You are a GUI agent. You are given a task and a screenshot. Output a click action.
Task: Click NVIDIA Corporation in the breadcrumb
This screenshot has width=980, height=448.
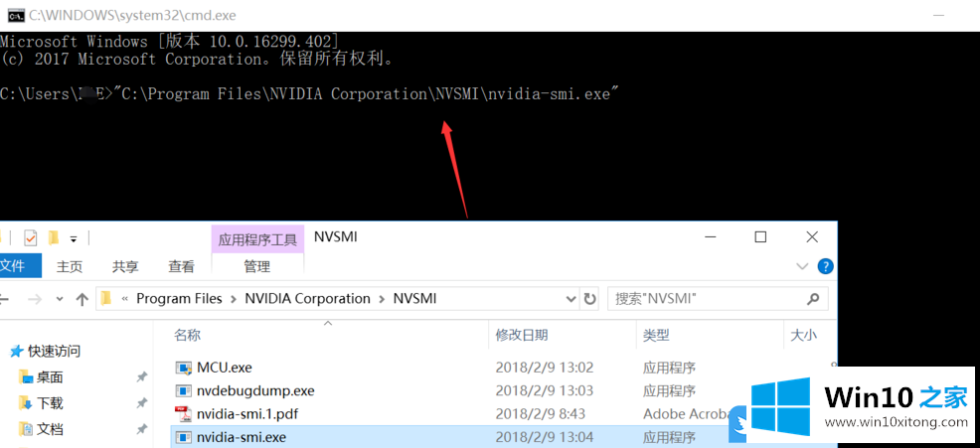[307, 299]
